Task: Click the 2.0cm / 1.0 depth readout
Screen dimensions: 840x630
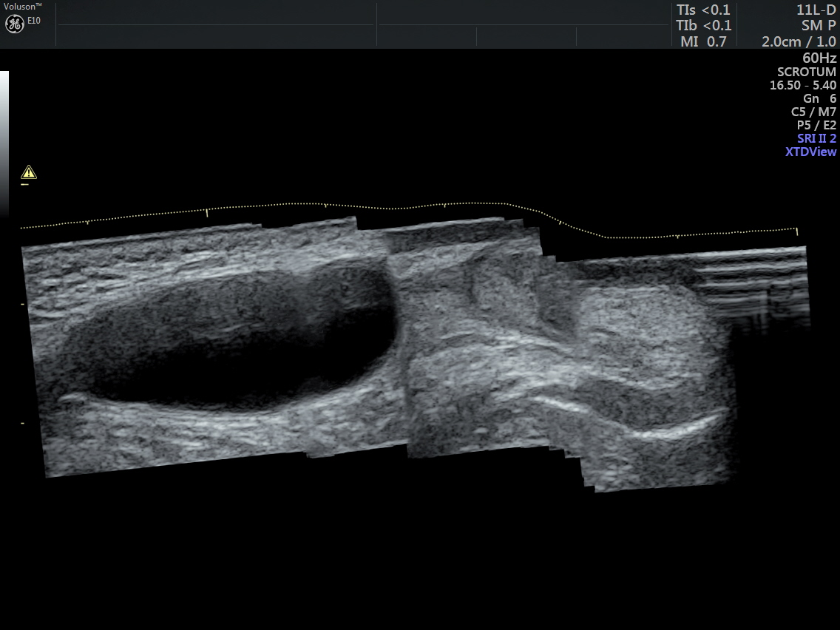Action: pos(799,41)
